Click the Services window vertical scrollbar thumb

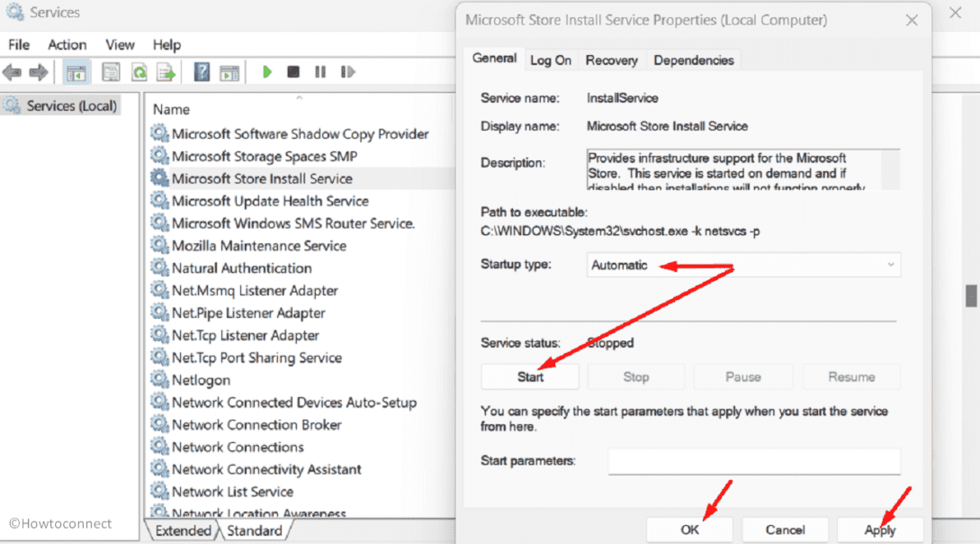point(971,295)
